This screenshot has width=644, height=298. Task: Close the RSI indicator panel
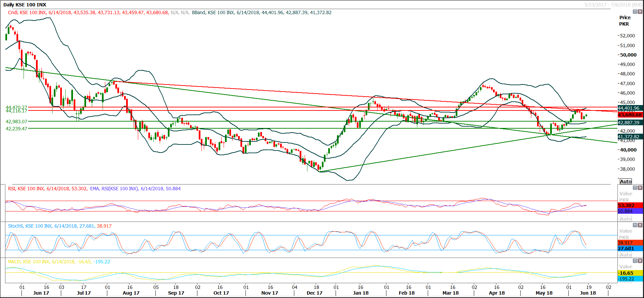(x=640, y=188)
